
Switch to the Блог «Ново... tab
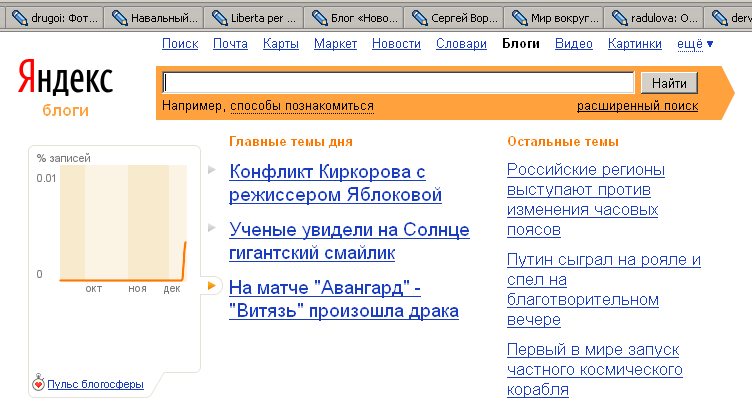[355, 18]
